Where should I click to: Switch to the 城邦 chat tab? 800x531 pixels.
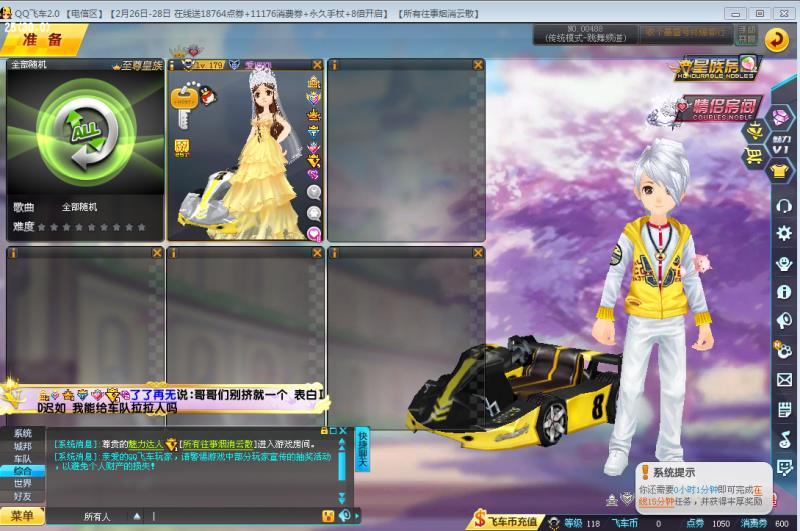(x=22, y=446)
